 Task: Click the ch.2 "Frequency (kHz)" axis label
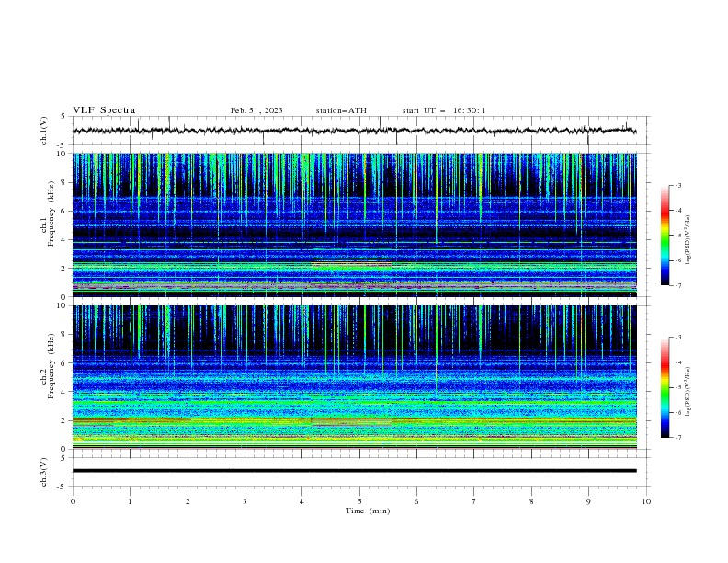point(51,366)
